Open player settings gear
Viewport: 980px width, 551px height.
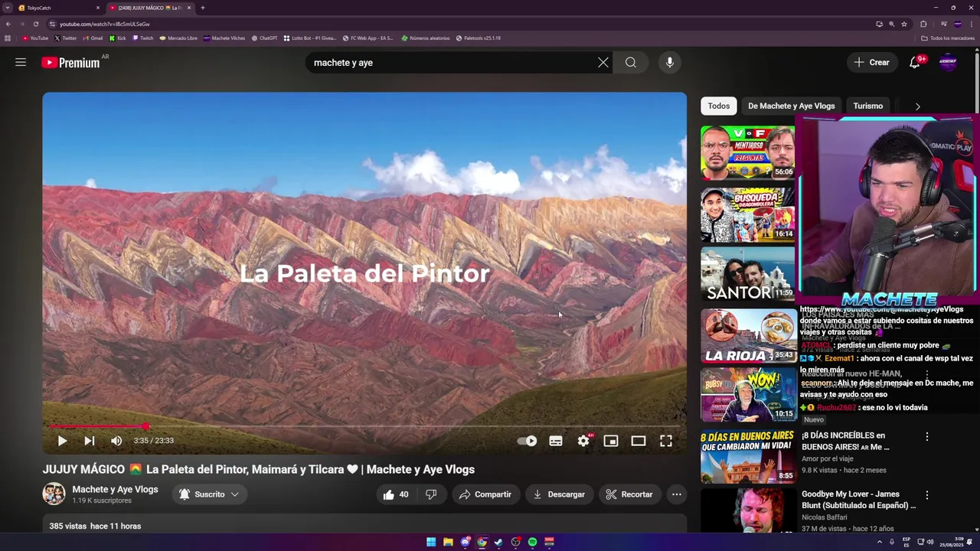pos(584,441)
